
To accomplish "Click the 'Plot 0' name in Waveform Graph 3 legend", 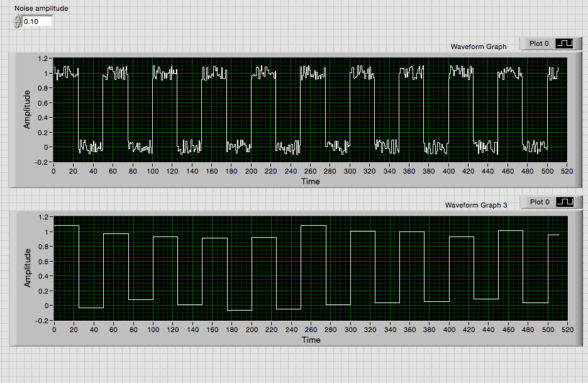I will 540,202.
